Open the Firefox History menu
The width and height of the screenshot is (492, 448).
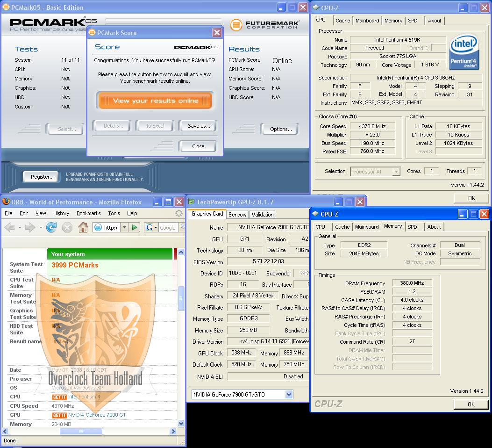61,214
